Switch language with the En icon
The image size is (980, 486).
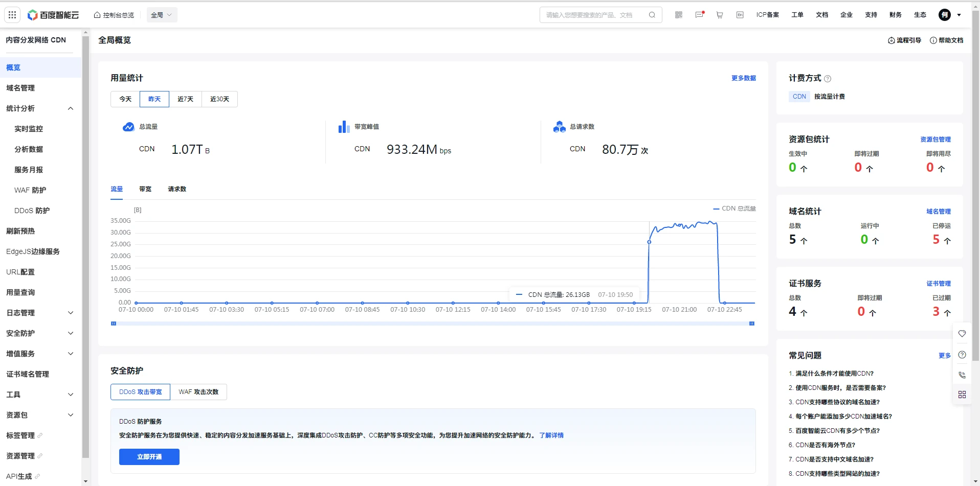pos(740,15)
